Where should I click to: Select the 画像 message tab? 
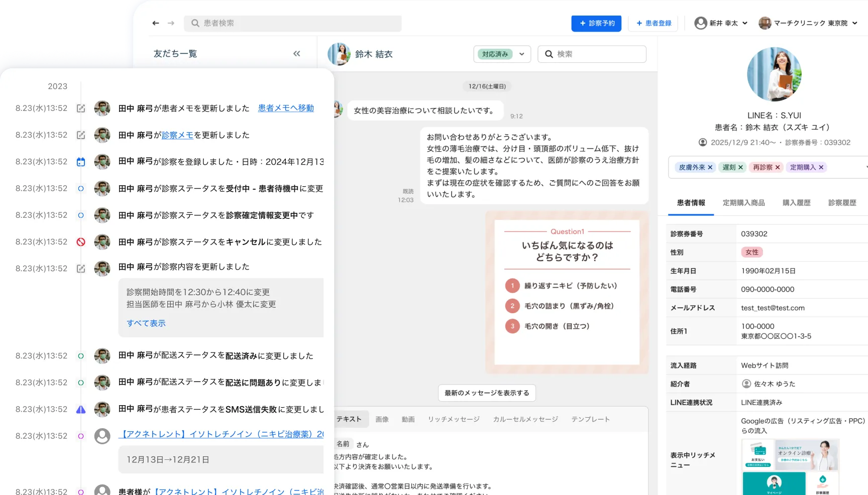pos(382,419)
